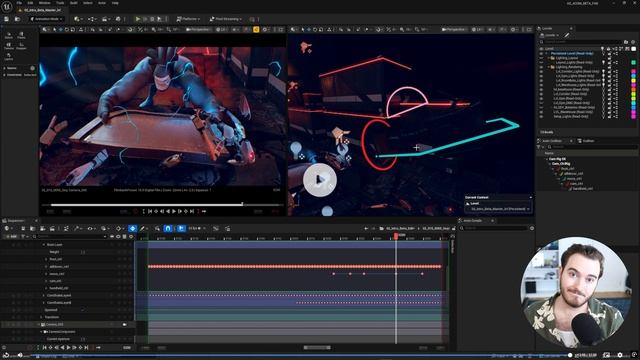Play the sequence forward in Sequencer transport
640x360 pixels.
(68, 348)
